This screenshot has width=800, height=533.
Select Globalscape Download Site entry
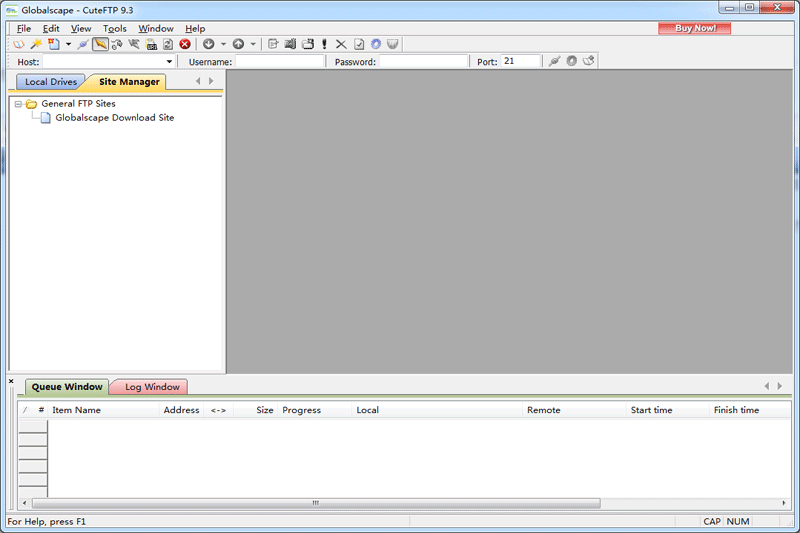[x=114, y=118]
